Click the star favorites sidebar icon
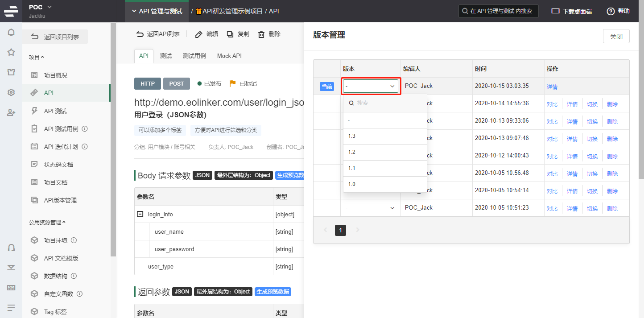This screenshot has width=644, height=318. 11,52
